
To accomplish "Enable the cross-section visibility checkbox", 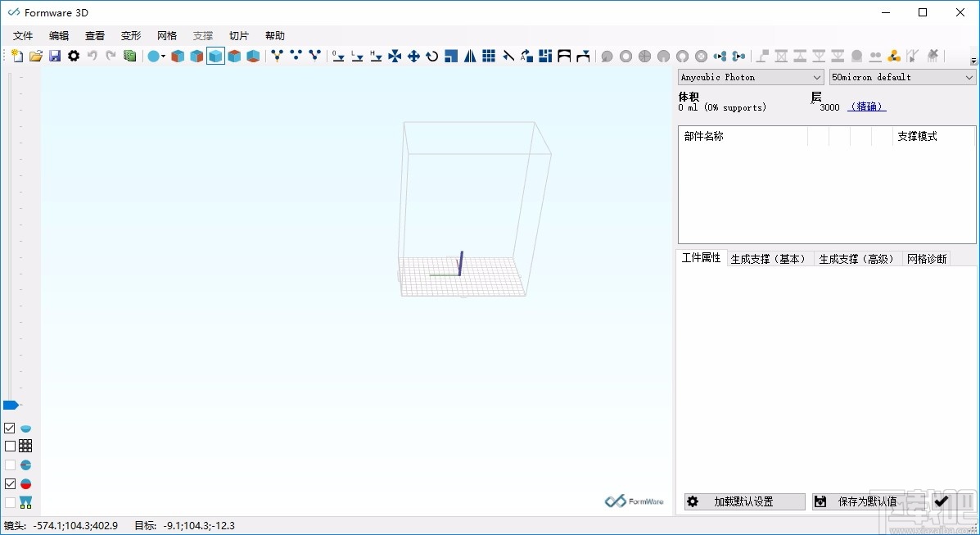I will coord(9,465).
